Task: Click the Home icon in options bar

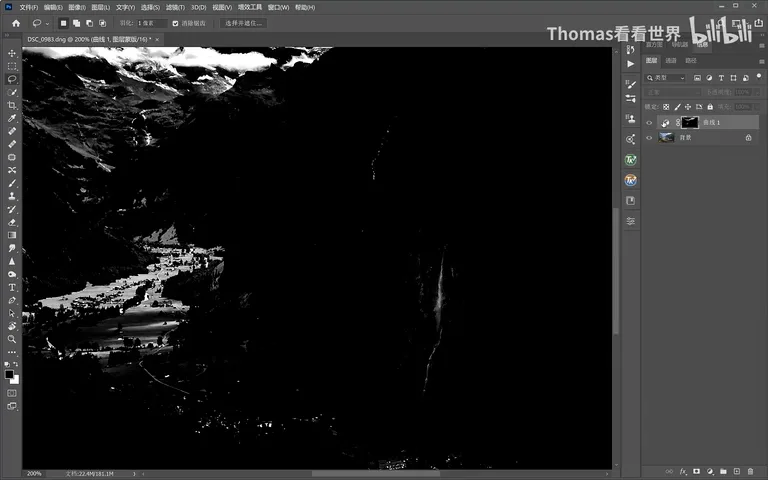Action: (x=16, y=23)
